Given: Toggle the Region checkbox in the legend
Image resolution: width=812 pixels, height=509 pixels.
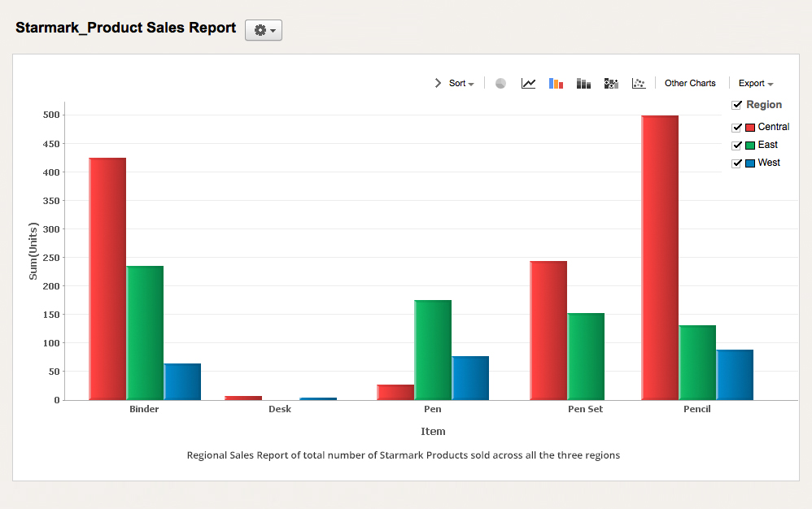Looking at the screenshot, I should 736,104.
